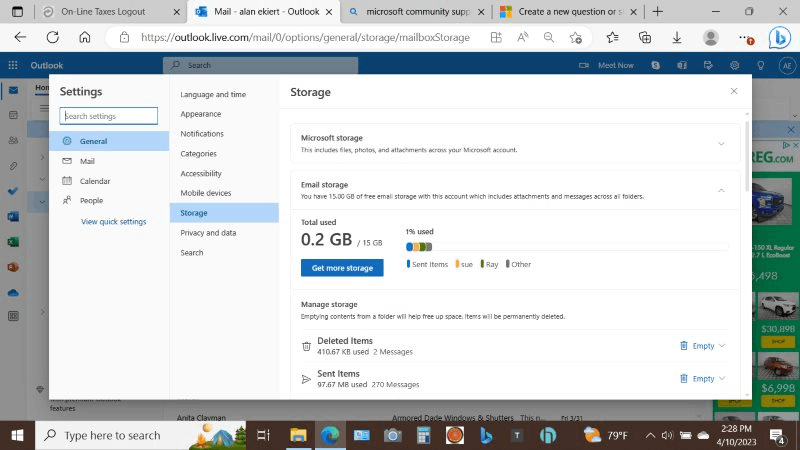Open a new browser tab

(658, 11)
